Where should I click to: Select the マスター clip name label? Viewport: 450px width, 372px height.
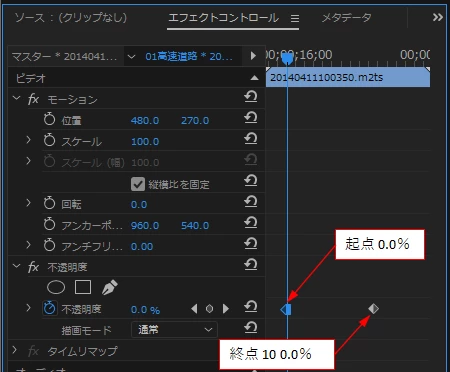pos(64,57)
